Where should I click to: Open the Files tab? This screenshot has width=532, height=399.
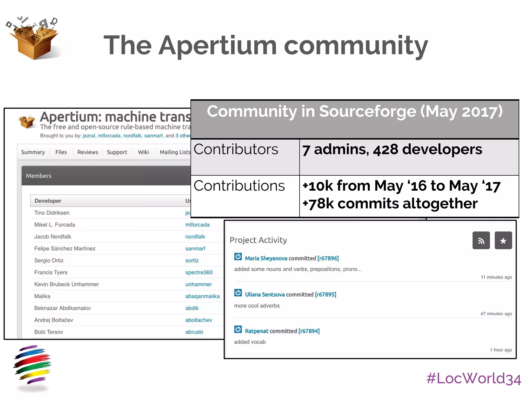(x=61, y=152)
